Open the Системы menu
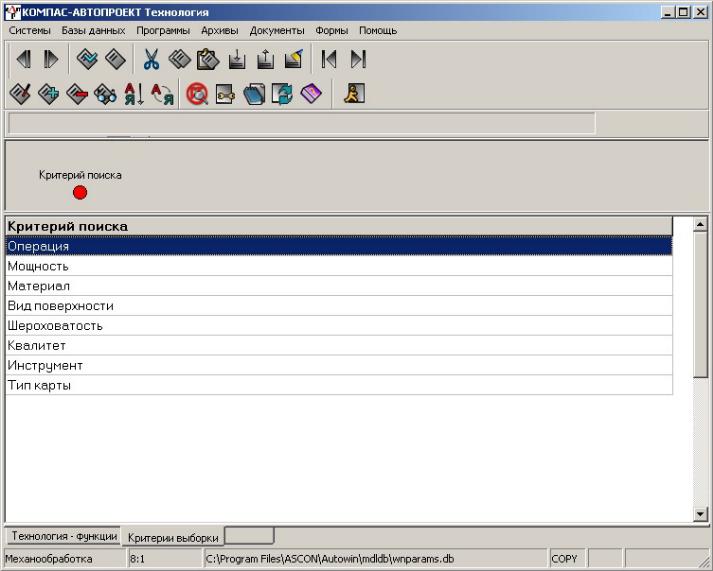 point(30,30)
